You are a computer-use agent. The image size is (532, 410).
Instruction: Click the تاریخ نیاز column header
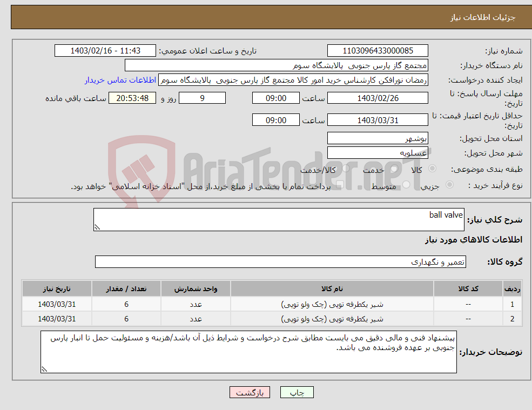point(57,289)
